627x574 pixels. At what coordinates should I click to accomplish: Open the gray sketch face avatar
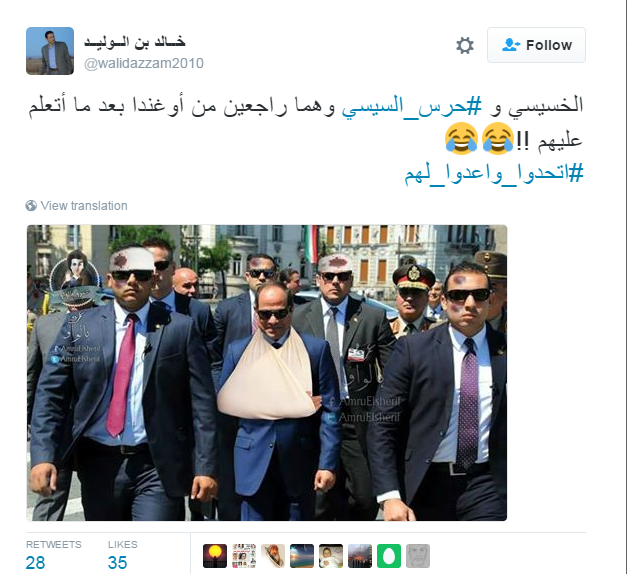[418, 556]
